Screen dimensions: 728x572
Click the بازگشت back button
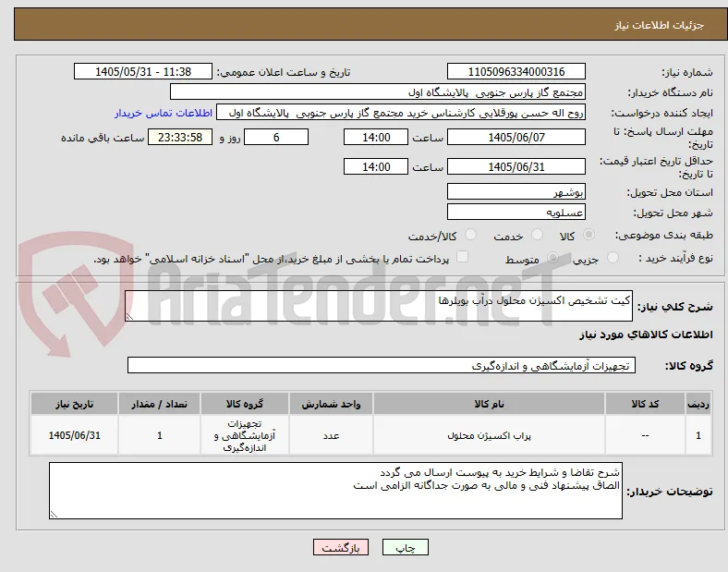pos(341,547)
